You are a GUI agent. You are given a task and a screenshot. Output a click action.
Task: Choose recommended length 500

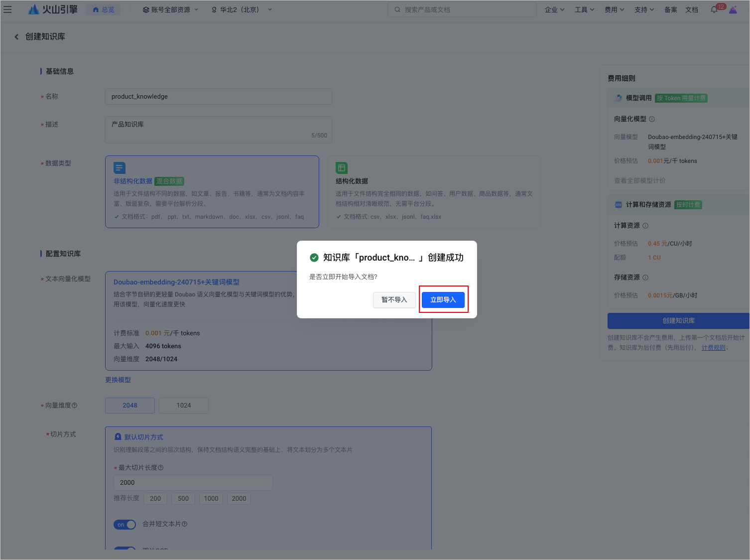[183, 499]
